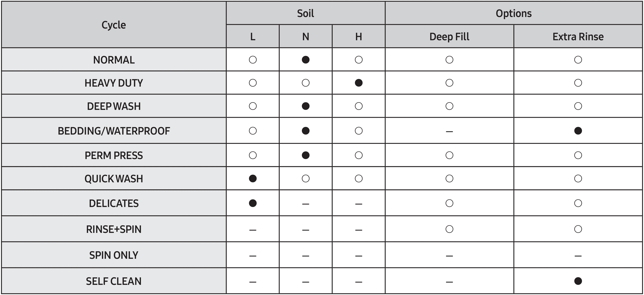Screen dimensions: 644x295
Task: Select filled H soil circle for HEAVY DUTY
Action: (358, 83)
